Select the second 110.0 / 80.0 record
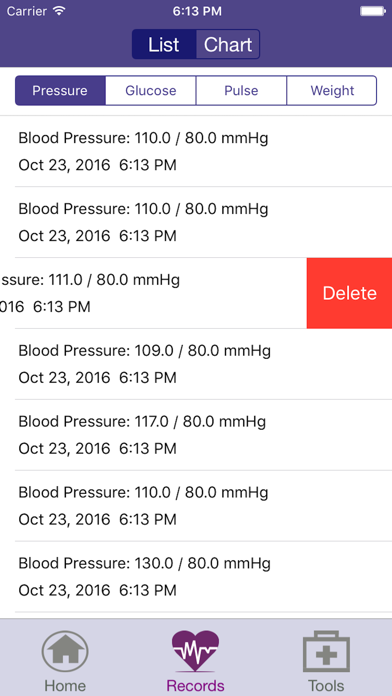This screenshot has width=392, height=696. click(196, 222)
